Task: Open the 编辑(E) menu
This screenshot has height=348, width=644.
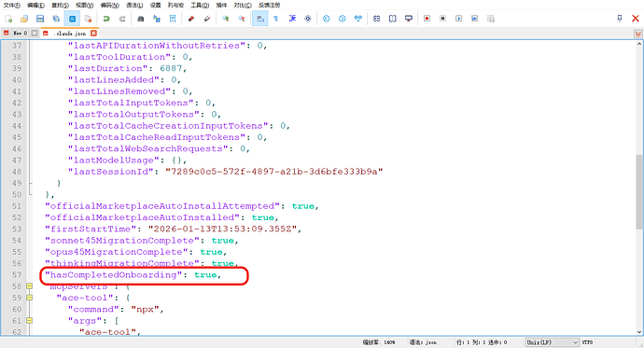Action: coord(35,5)
